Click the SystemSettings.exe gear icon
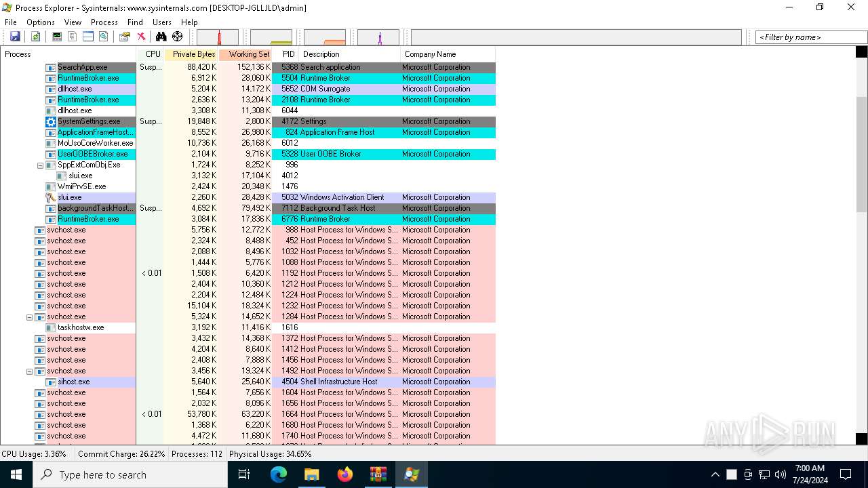This screenshot has width=868, height=488. click(x=51, y=121)
